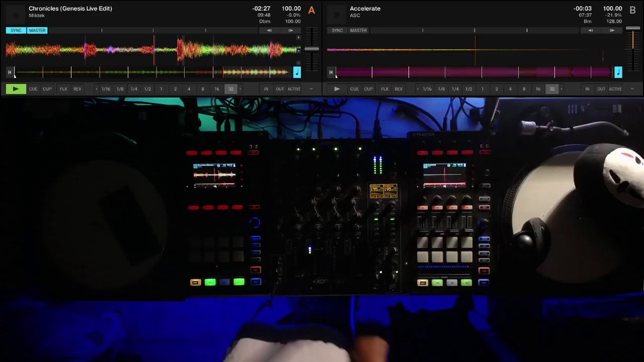Click the tempo fader handle on deck A
The height and width of the screenshot is (362, 644).
[x=311, y=49]
